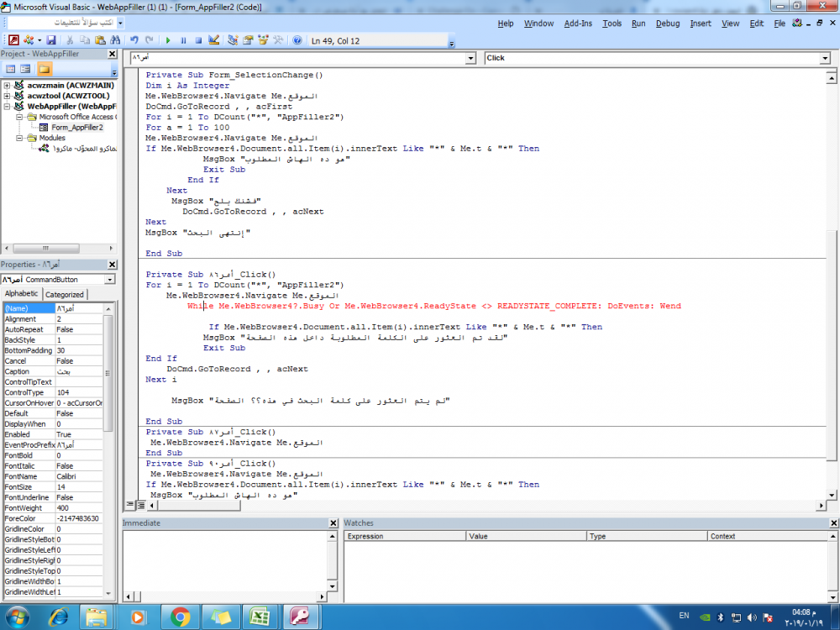Open the Insert Module dropdown arrow
The height and width of the screenshot is (630, 840).
click(39, 40)
